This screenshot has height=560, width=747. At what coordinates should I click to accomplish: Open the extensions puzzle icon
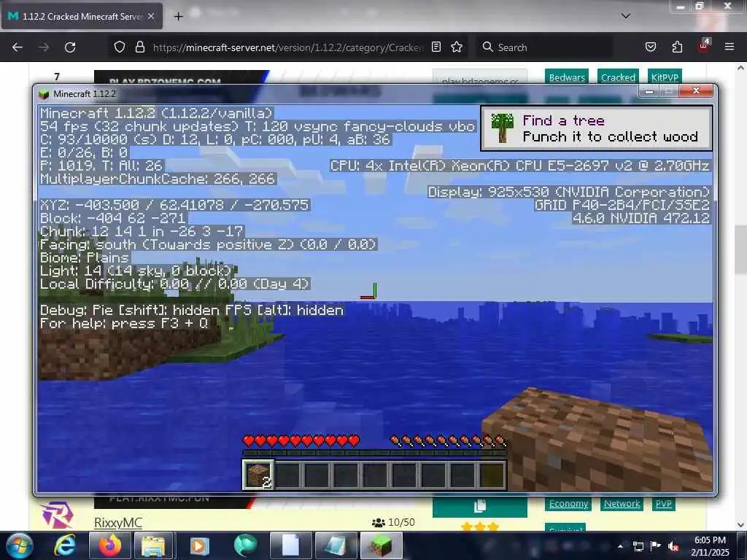(x=677, y=47)
